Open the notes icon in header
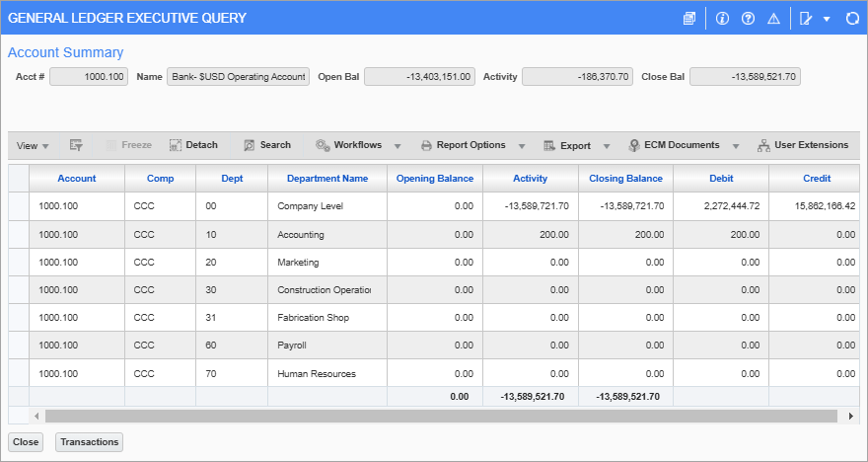Screen dimensions: 868x462 point(689,19)
